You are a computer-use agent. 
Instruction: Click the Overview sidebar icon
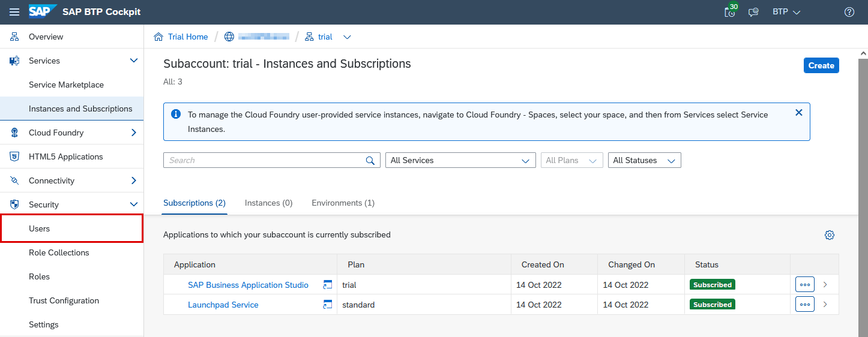[x=14, y=37]
